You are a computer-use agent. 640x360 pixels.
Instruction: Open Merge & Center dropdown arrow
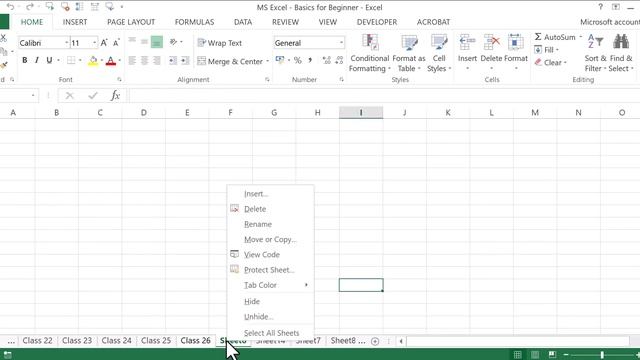point(267,61)
